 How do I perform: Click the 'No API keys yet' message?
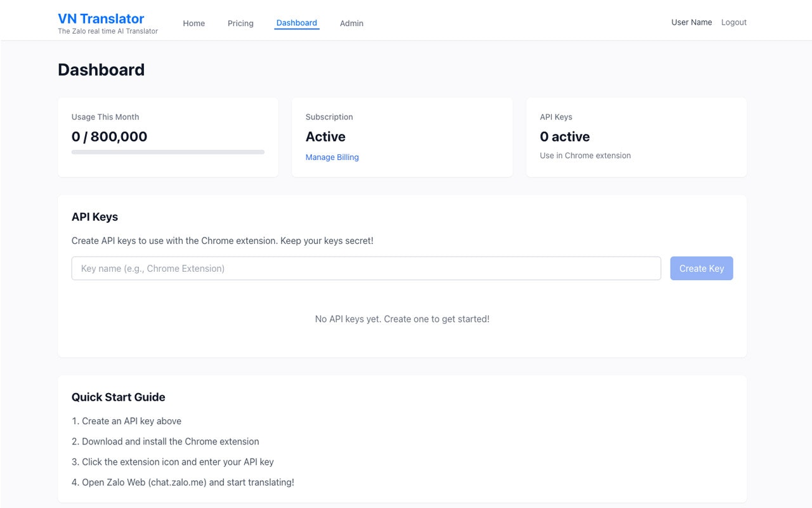(x=402, y=319)
